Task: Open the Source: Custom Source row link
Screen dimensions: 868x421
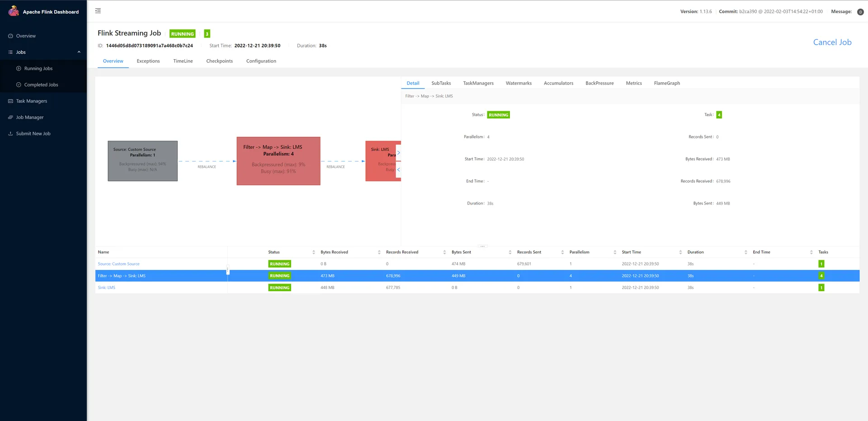Action: point(118,264)
